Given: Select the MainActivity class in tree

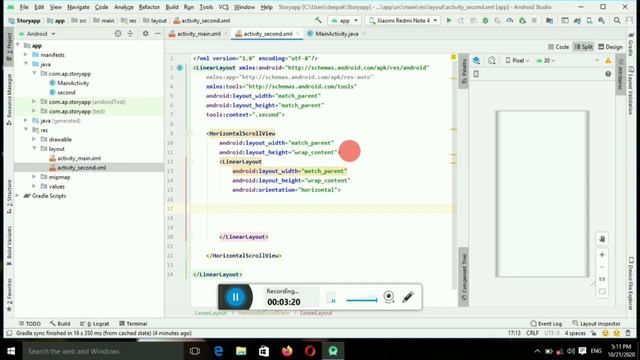Looking at the screenshot, I should coord(73,83).
